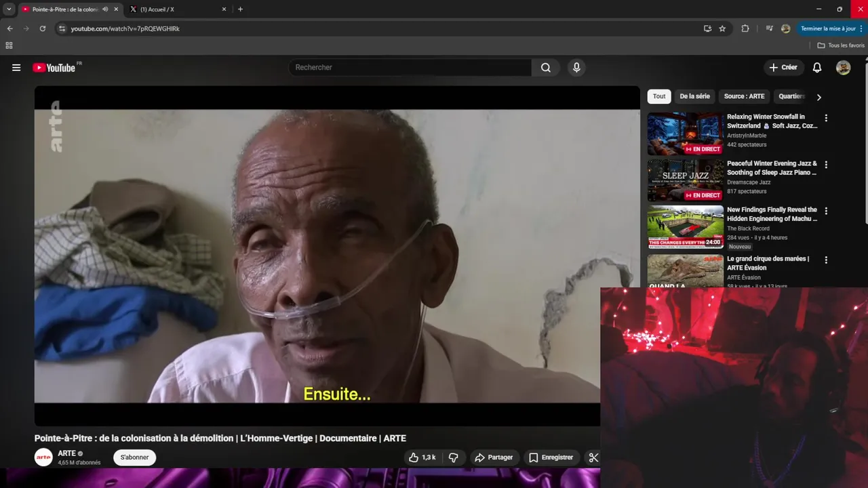This screenshot has height=488, width=868.
Task: Open options for Machu Picchu findings video
Action: pos(825,211)
